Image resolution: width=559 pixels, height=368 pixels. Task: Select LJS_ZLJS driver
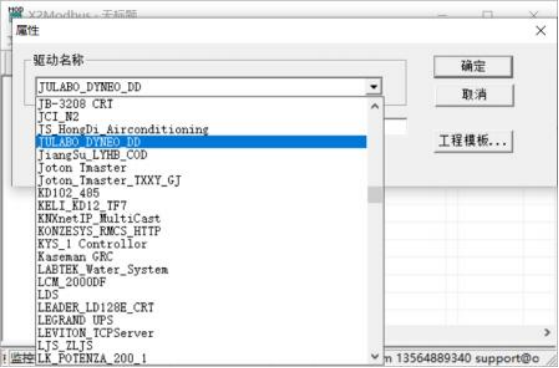point(201,346)
